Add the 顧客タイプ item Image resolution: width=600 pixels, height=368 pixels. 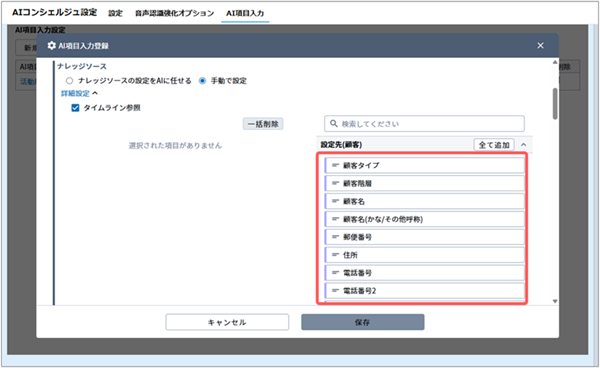424,165
